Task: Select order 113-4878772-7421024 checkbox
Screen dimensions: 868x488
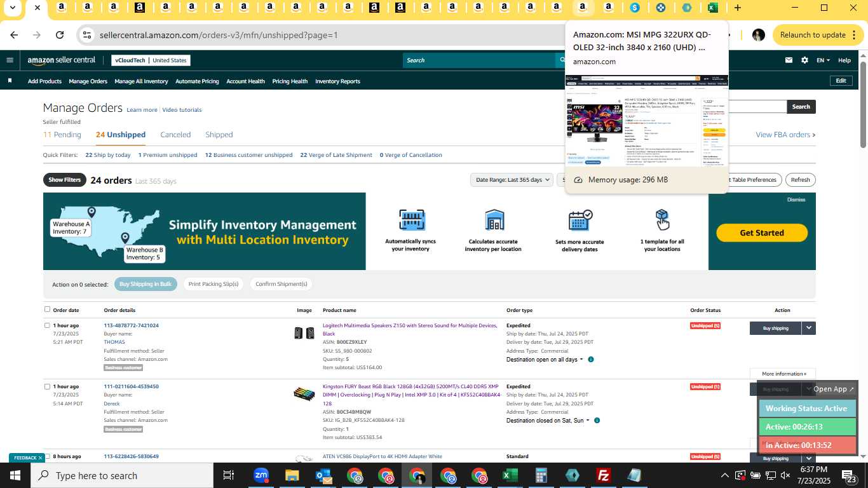Action: [x=47, y=325]
